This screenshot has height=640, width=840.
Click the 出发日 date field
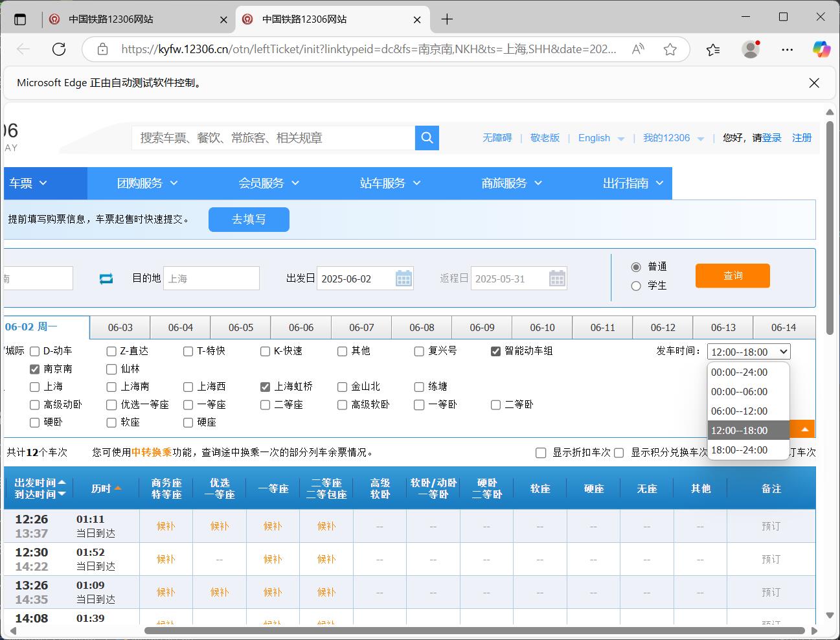click(365, 279)
